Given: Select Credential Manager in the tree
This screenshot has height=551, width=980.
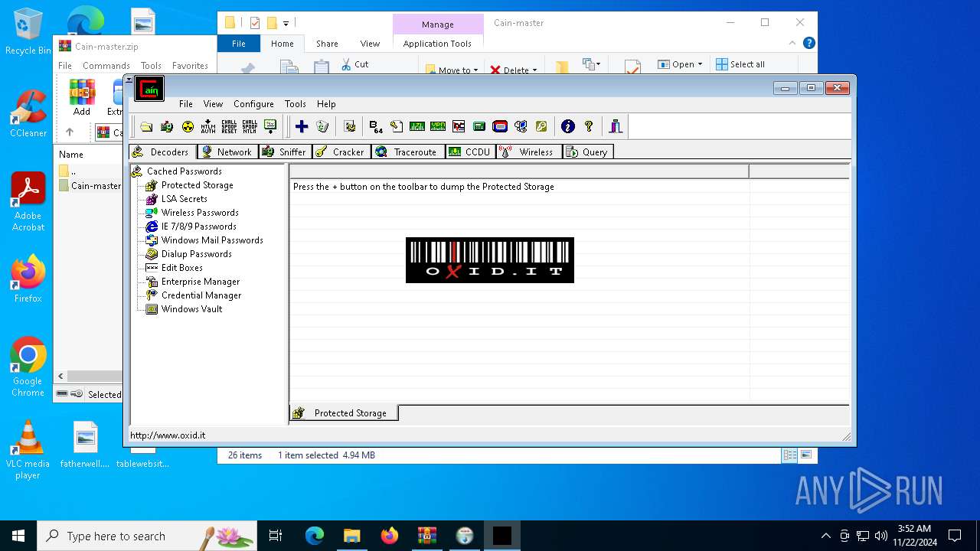Looking at the screenshot, I should pos(201,295).
